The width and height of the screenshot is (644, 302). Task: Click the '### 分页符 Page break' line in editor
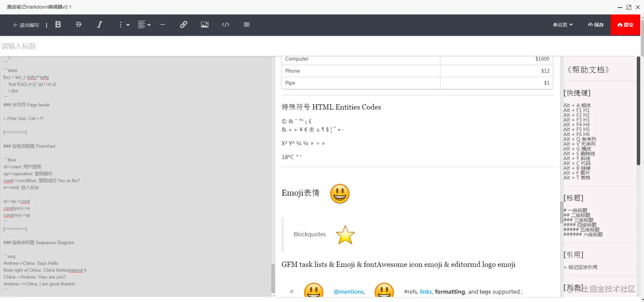26,105
